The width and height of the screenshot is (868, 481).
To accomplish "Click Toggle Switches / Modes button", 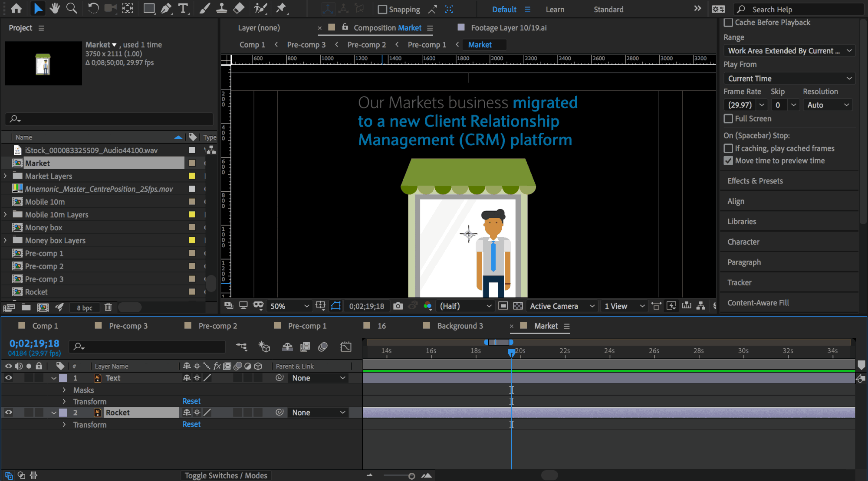I will tap(226, 475).
